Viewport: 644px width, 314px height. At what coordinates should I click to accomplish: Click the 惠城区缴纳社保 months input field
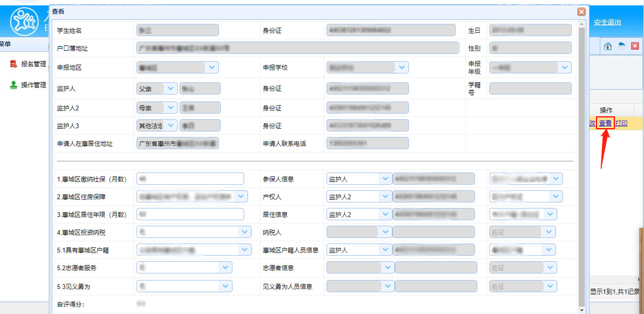190,179
